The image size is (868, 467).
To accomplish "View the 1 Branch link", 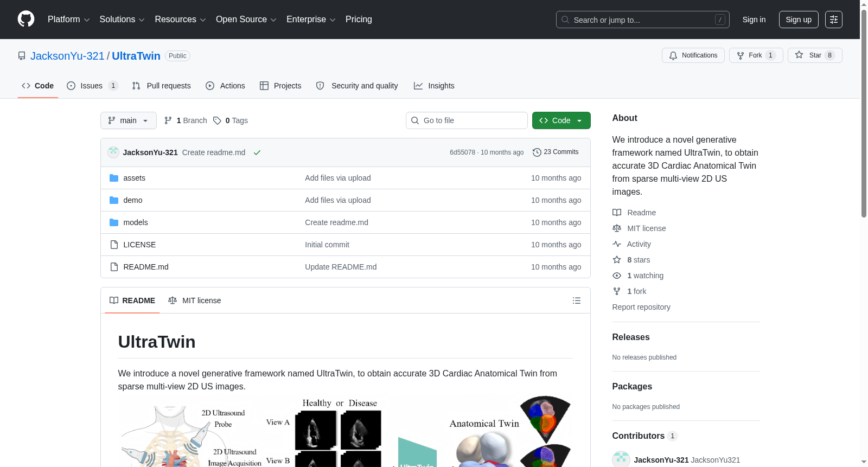I will coord(186,120).
